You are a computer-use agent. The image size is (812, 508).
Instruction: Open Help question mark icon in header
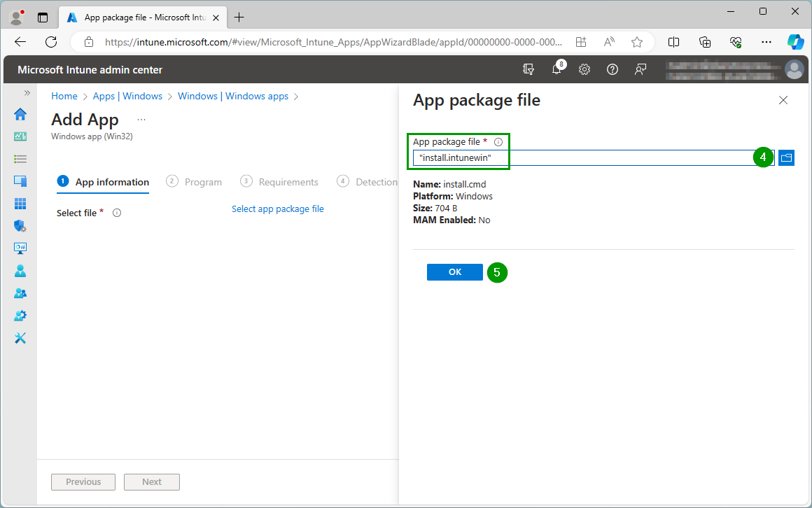pos(612,69)
